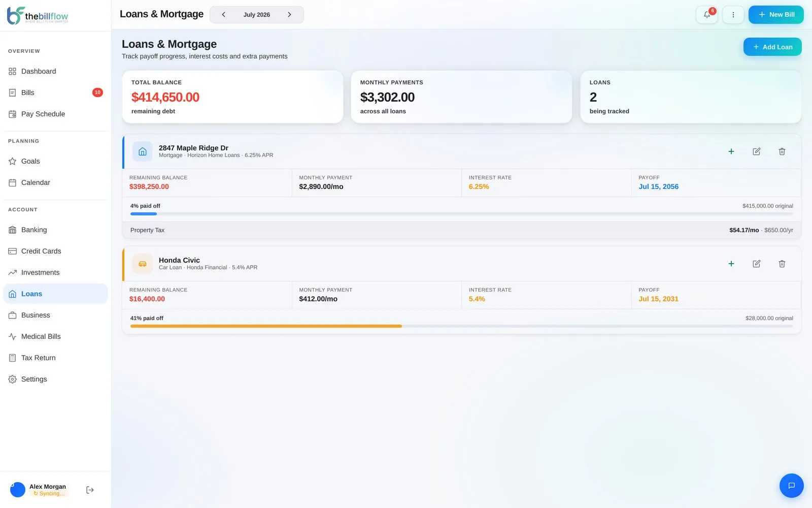Click the car icon for Honda Civic
812x508 pixels.
tap(143, 264)
